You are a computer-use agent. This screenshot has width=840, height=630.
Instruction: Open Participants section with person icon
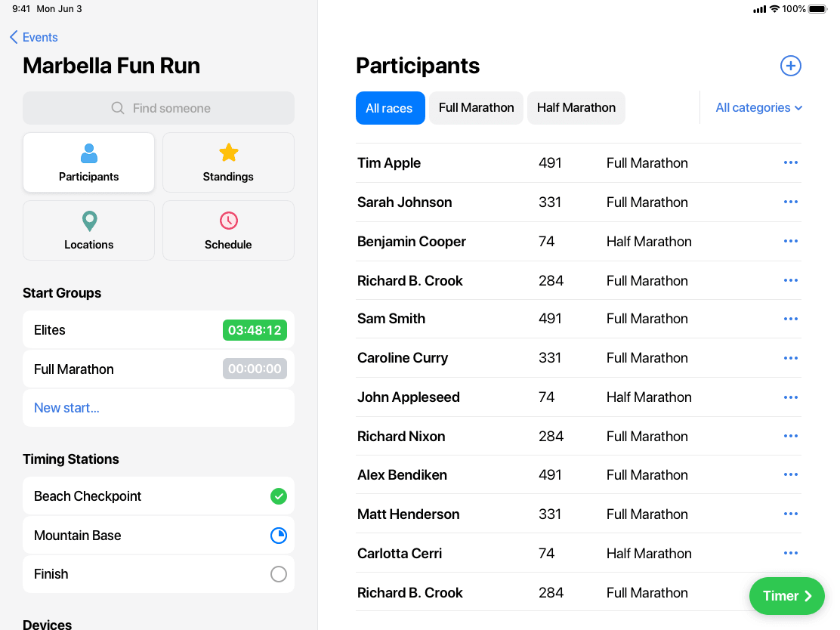click(x=88, y=162)
